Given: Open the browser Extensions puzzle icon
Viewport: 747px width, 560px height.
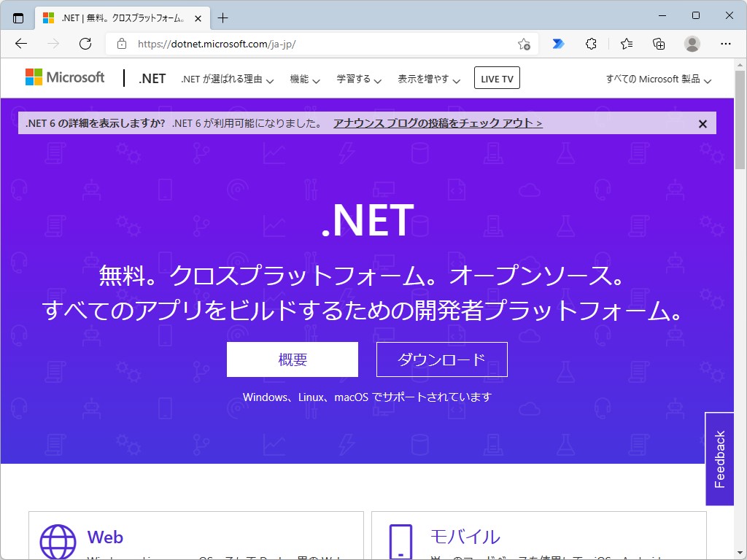Looking at the screenshot, I should tap(590, 44).
